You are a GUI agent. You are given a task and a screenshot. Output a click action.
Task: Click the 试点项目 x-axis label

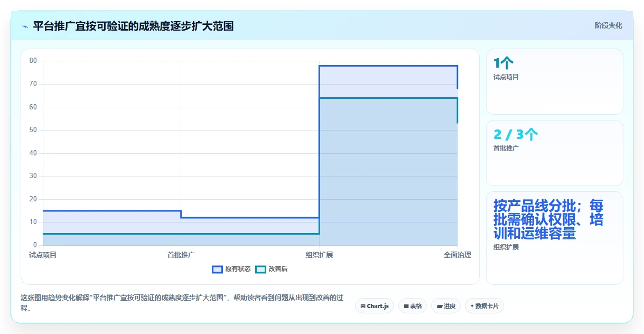[43, 255]
